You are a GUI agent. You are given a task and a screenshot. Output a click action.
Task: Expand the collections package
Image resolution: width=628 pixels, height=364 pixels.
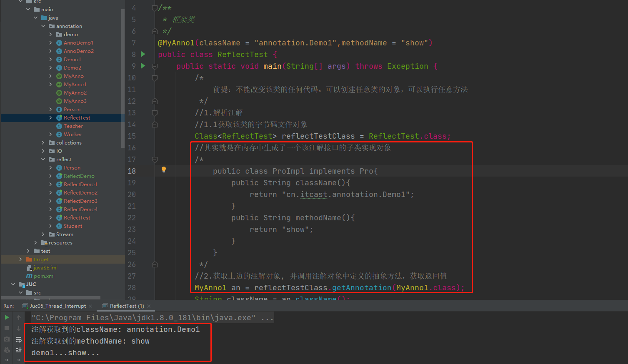(x=43, y=142)
